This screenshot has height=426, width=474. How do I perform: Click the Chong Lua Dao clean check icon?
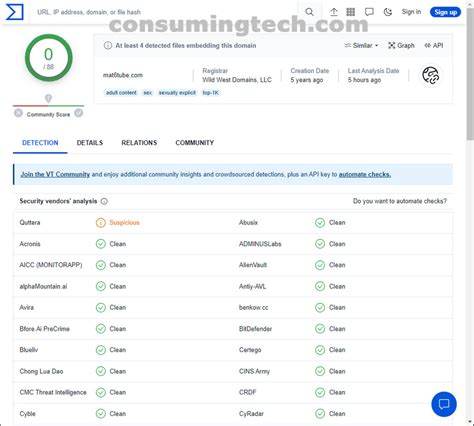[x=101, y=371]
